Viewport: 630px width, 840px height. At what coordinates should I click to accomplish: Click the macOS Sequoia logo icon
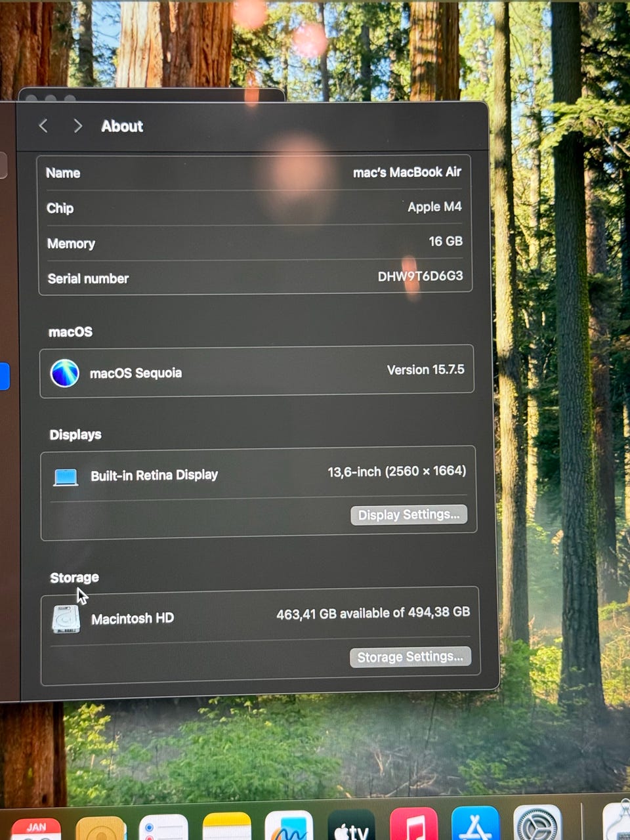click(x=65, y=373)
